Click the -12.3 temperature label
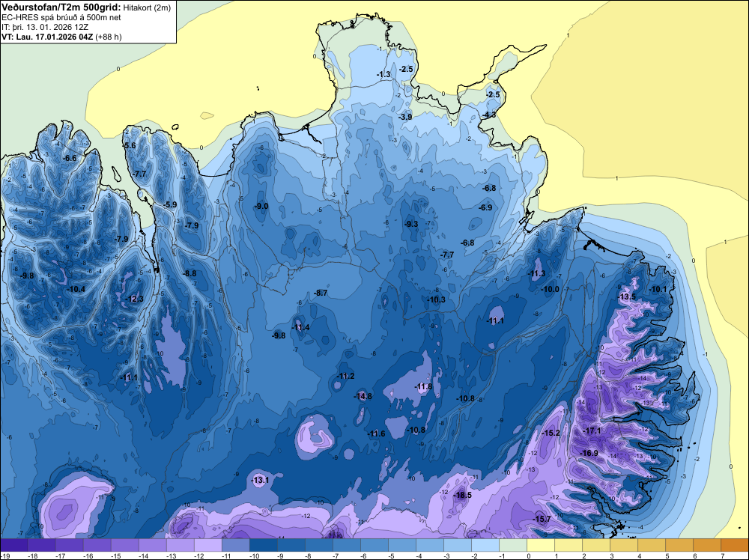 135,299
